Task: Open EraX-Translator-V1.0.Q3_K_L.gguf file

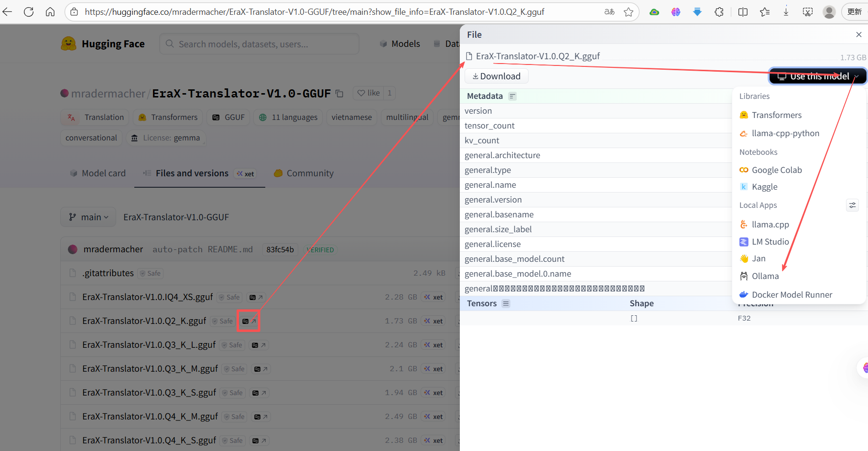Action: pos(149,345)
